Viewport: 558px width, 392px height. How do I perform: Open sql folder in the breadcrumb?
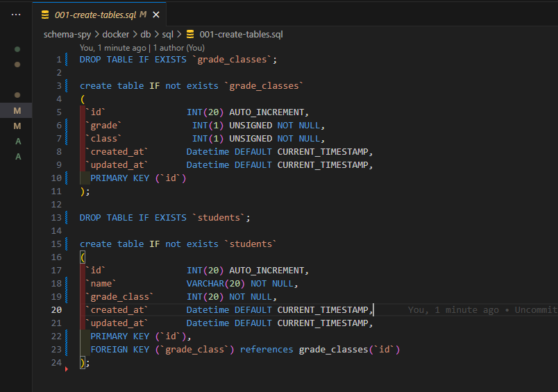tap(168, 35)
